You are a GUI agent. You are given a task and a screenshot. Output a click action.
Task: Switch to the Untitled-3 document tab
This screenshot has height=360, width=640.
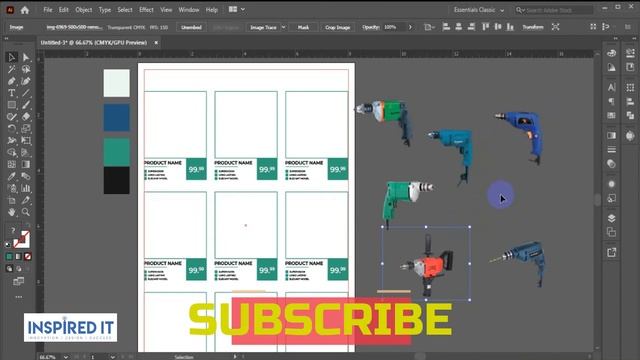click(x=93, y=42)
